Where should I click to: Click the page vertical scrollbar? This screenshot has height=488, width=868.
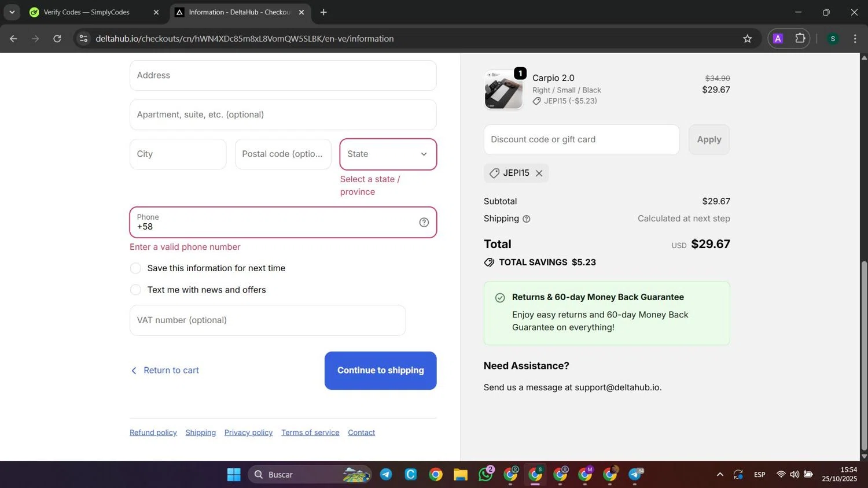point(864,356)
